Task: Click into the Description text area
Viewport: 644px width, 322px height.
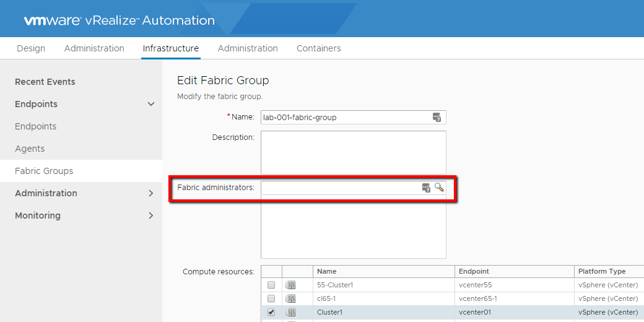Action: [x=353, y=152]
